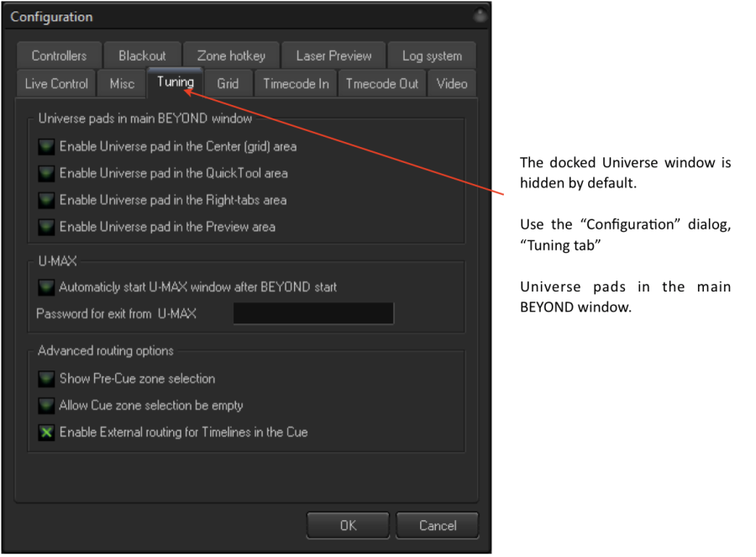Enable Universe pad in Right-tabs area
Screen dimensions: 756x557
tap(46, 200)
